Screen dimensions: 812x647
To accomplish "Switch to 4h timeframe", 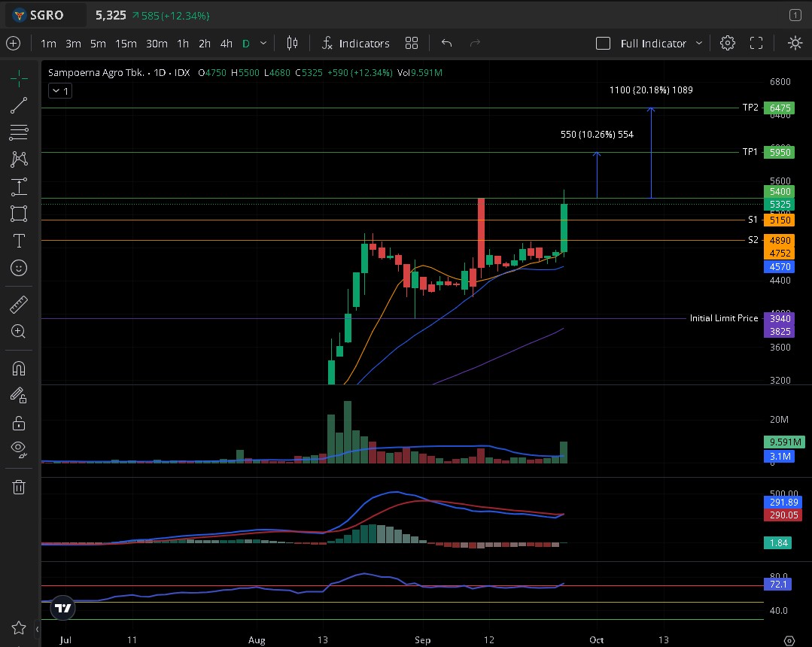I will (x=226, y=44).
